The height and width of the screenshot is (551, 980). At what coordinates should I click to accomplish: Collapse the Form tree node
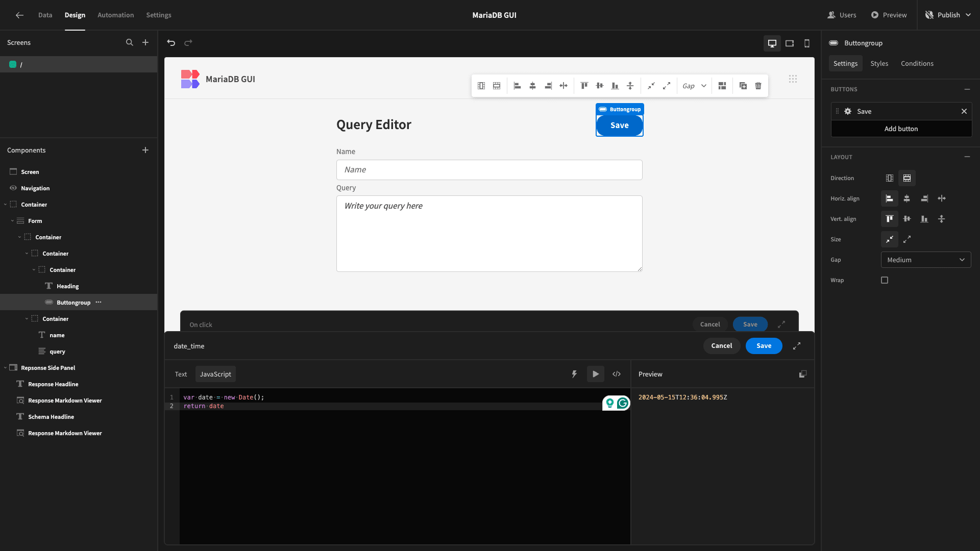coord(12,221)
